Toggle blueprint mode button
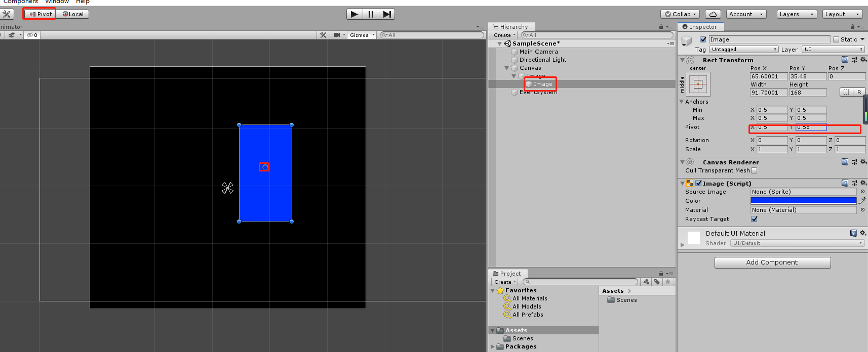The image size is (868, 352). coord(846,92)
